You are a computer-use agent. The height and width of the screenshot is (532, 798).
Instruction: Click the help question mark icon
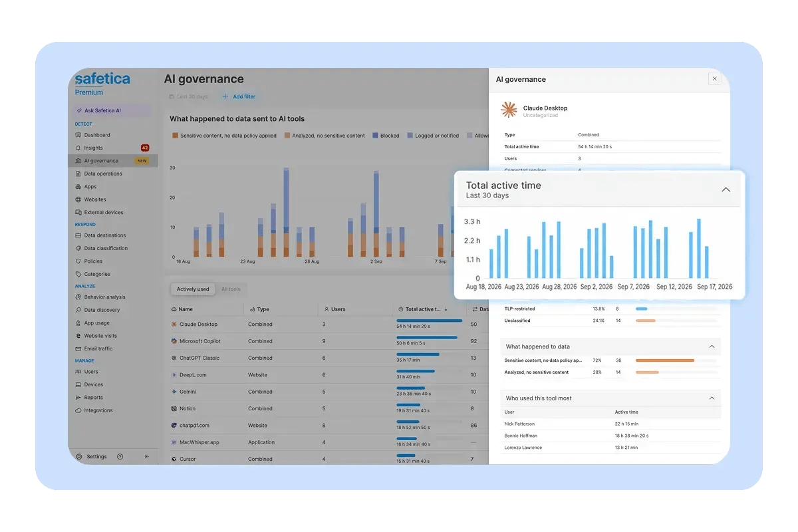120,457
